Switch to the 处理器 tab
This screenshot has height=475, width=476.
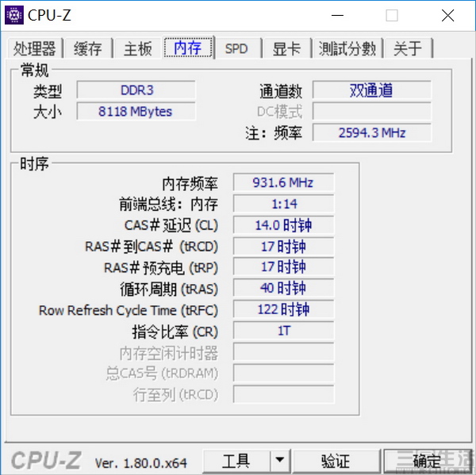[x=35, y=48]
